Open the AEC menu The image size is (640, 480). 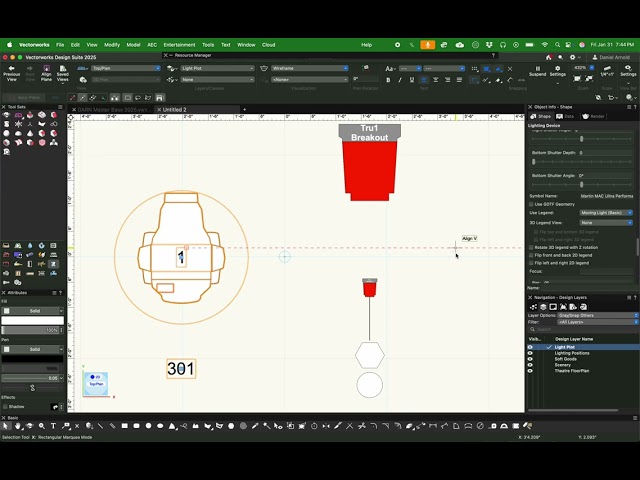[152, 45]
